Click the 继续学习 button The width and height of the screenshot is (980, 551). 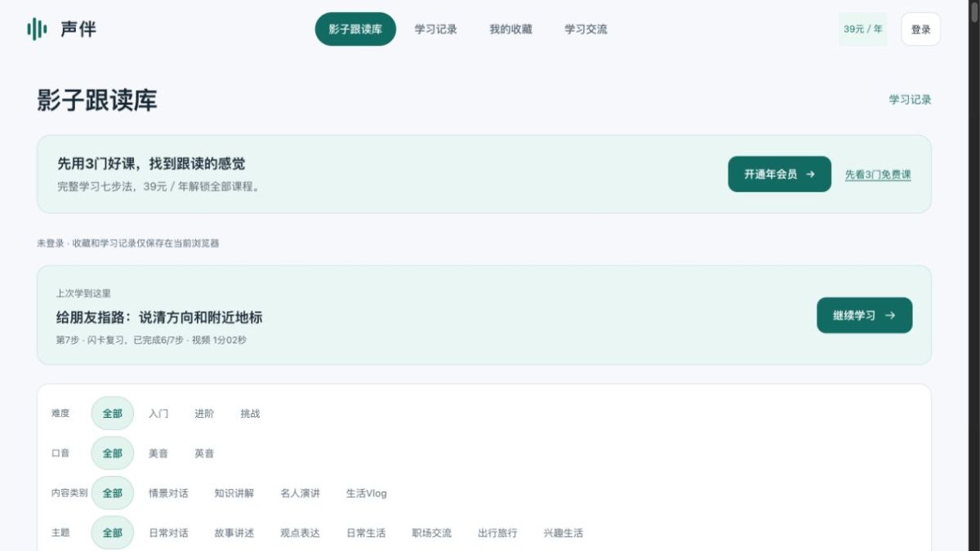tap(865, 315)
